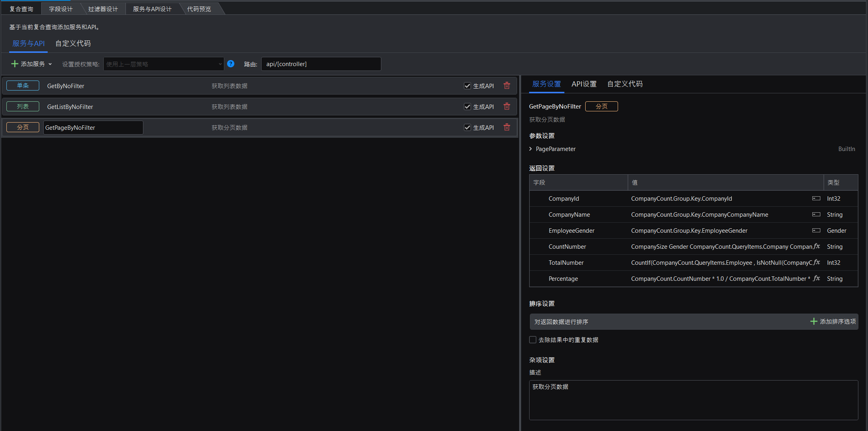Image resolution: width=868 pixels, height=431 pixels.
Task: Select the EmployeeGender field cell
Action: point(572,231)
